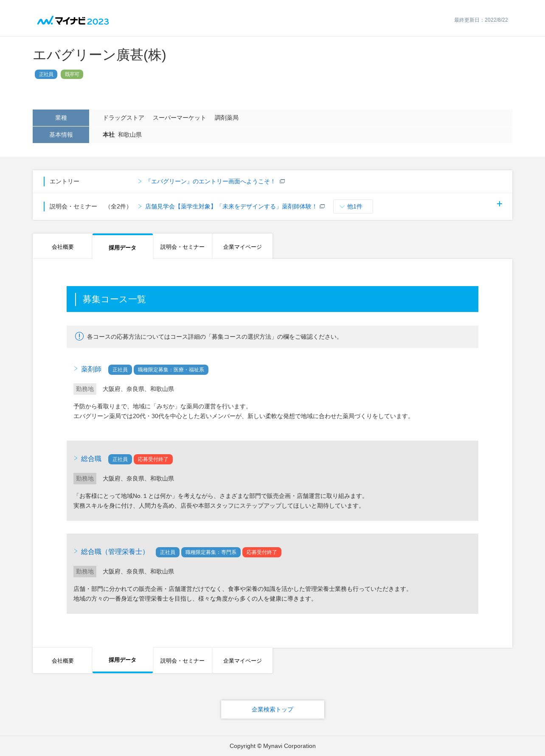The width and height of the screenshot is (545, 756).
Task: Click the external window icon after エントリー link
Action: tap(282, 182)
